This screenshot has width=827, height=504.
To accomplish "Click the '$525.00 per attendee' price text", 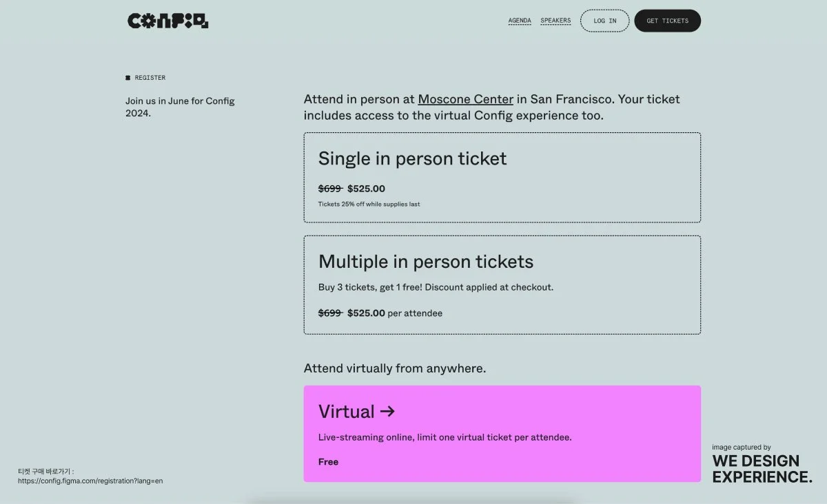I will pyautogui.click(x=395, y=313).
